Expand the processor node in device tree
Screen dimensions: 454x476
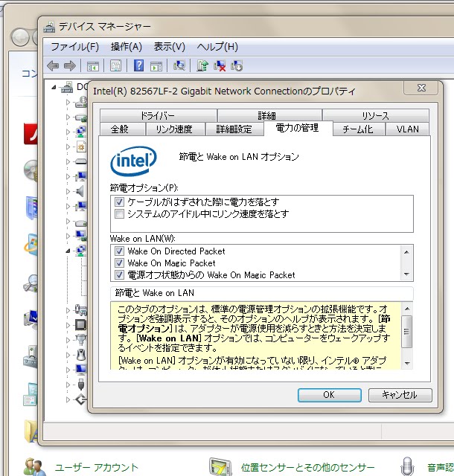68,325
